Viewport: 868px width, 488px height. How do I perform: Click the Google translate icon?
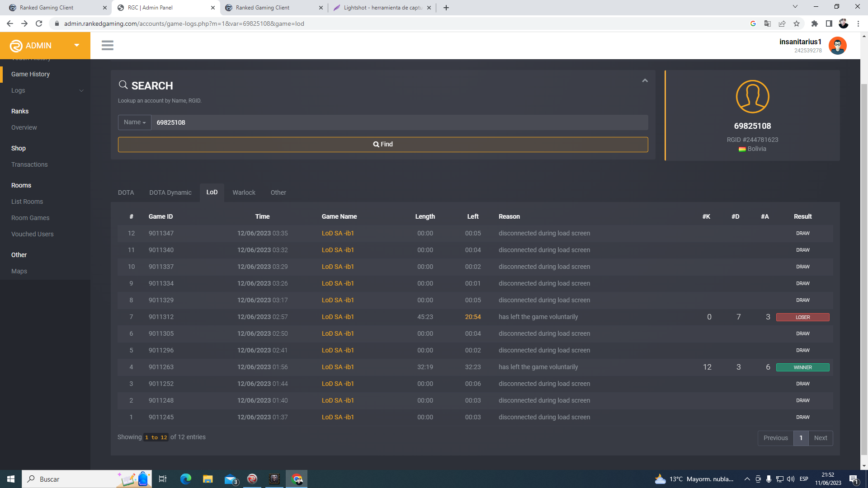(x=768, y=23)
